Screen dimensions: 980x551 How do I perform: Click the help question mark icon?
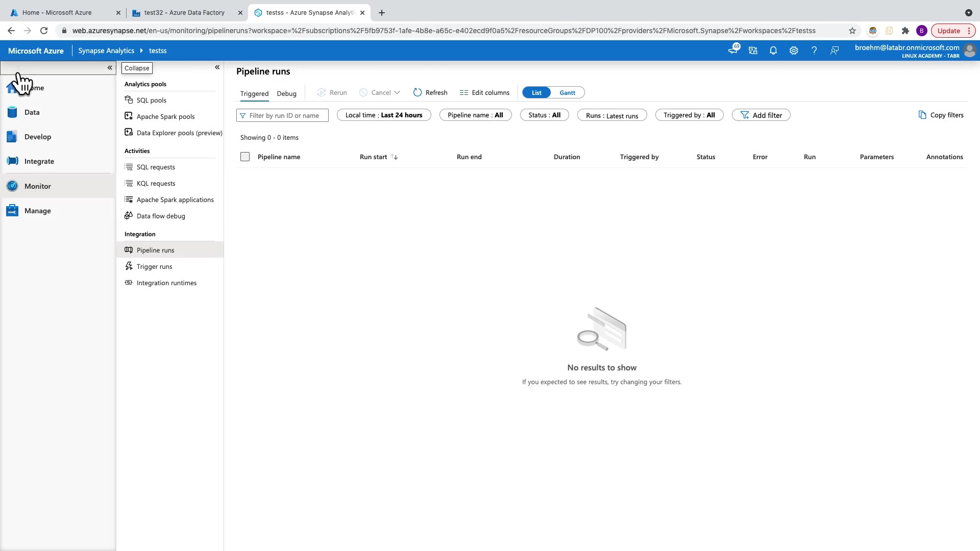coord(814,51)
